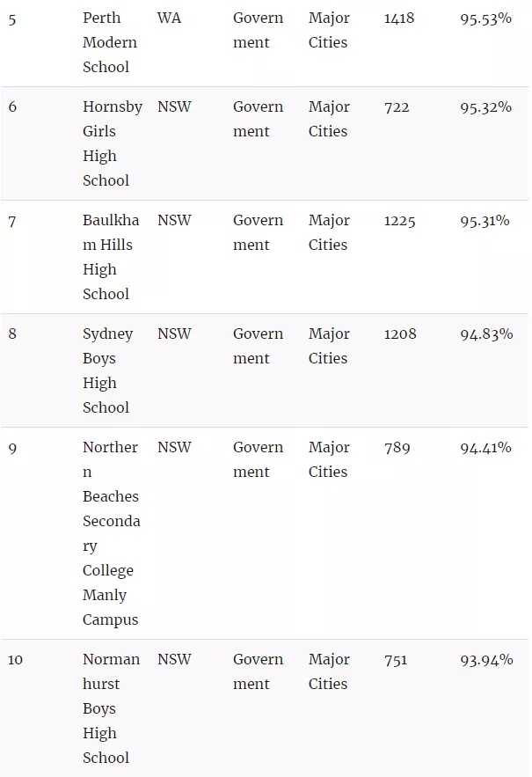Click the enrolment number 751
This screenshot has height=777, width=532.
396,660
